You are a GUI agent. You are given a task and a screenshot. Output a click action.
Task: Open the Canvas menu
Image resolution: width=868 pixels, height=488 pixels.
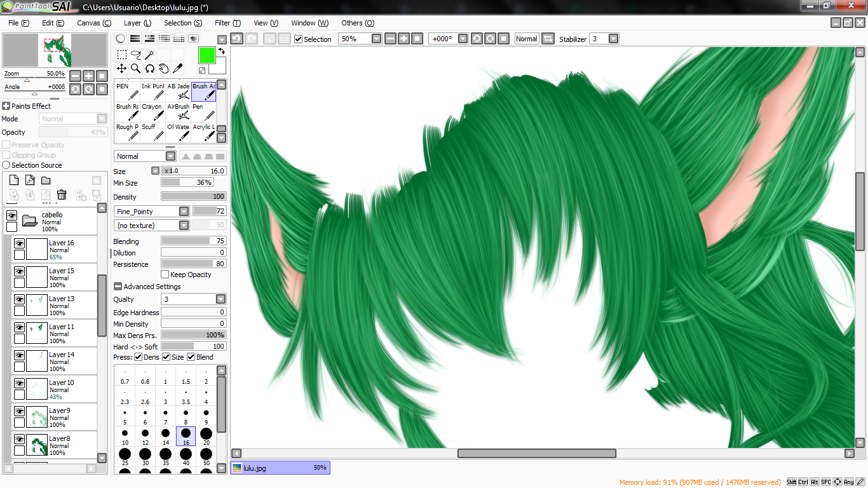(x=94, y=23)
